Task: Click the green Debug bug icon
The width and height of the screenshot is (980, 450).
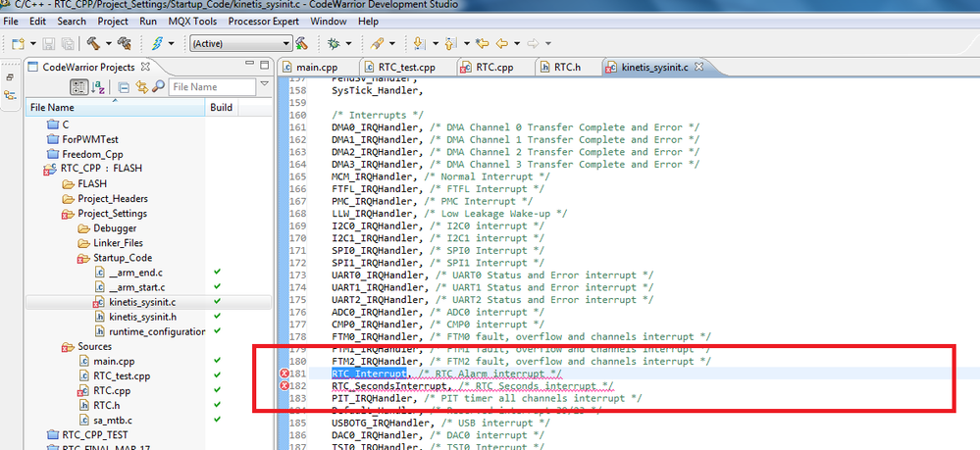Action: pyautogui.click(x=335, y=44)
